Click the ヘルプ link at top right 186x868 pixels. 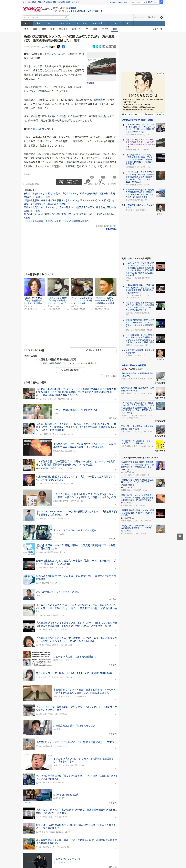(127, 2)
